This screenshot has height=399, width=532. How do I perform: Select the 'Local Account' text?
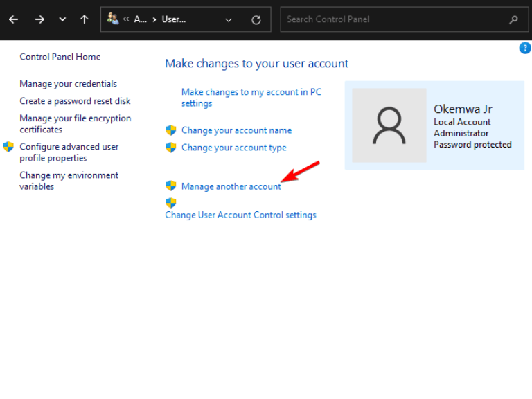coord(462,122)
